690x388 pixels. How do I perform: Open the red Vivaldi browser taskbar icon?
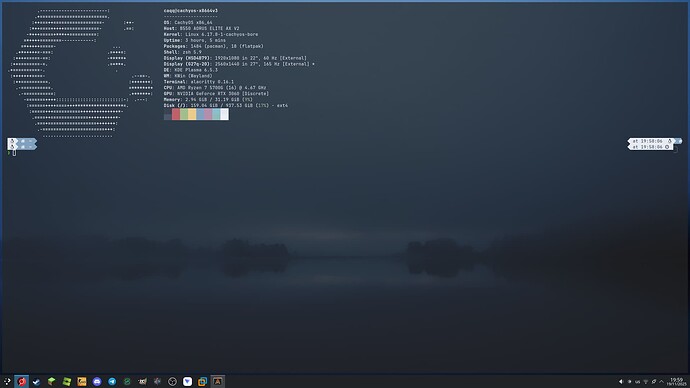(22, 381)
